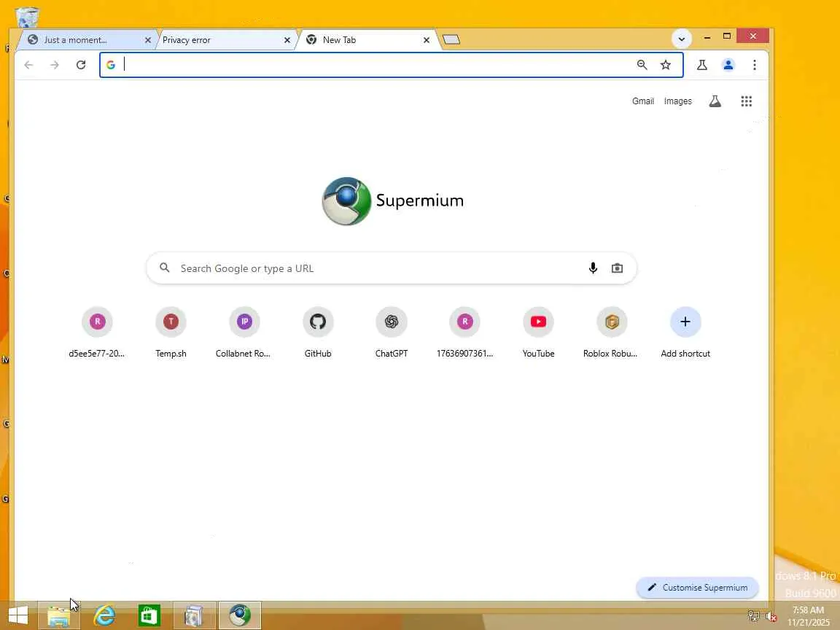Click the Supermium logo
This screenshot has height=630, width=840.
pyautogui.click(x=393, y=201)
